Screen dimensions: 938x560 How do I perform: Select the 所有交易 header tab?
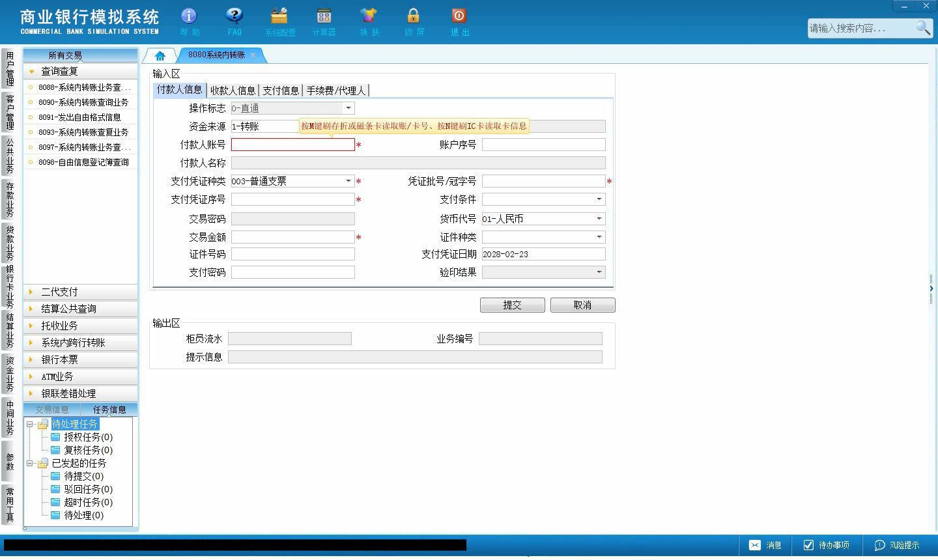pyautogui.click(x=65, y=55)
